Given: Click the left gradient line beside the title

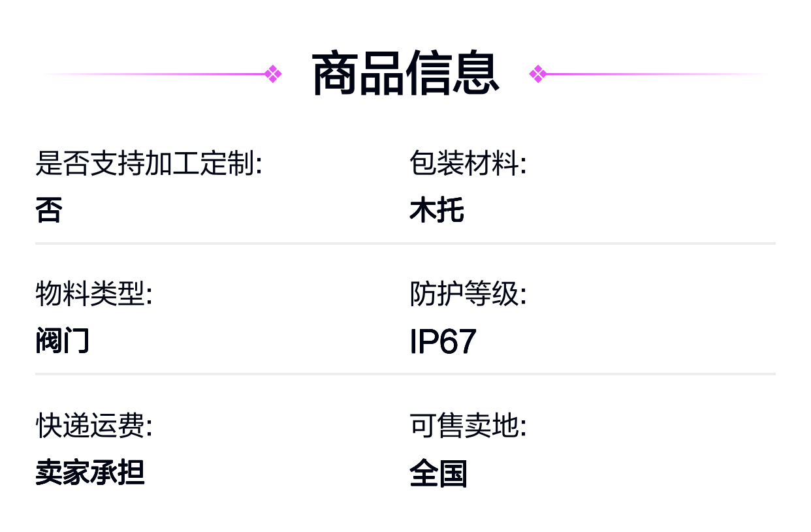Looking at the screenshot, I should [x=153, y=74].
